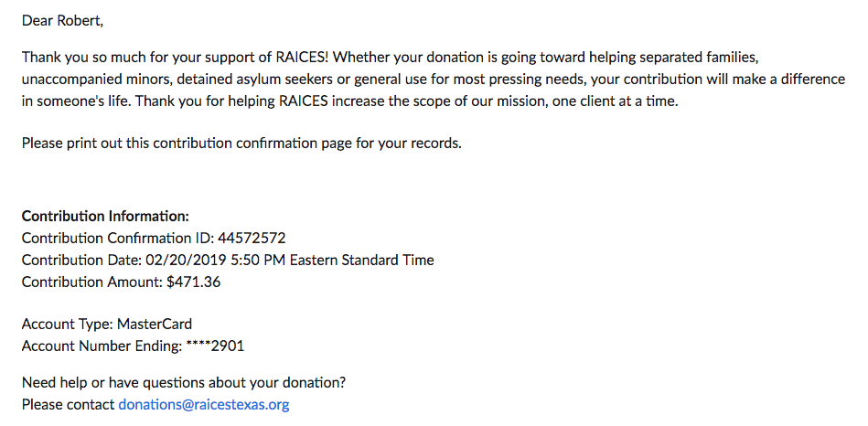The height and width of the screenshot is (426, 868).
Task: Click the "Thank you so much" opening sentence
Action: (x=177, y=57)
